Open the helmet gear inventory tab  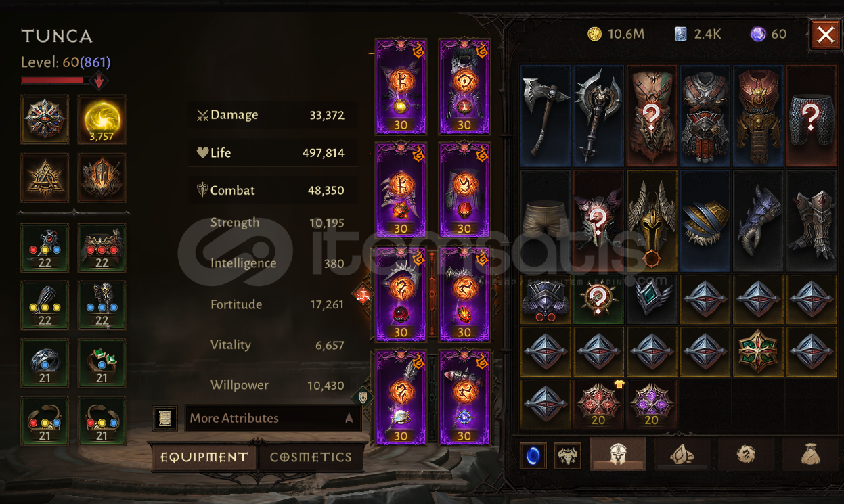pyautogui.click(x=617, y=454)
